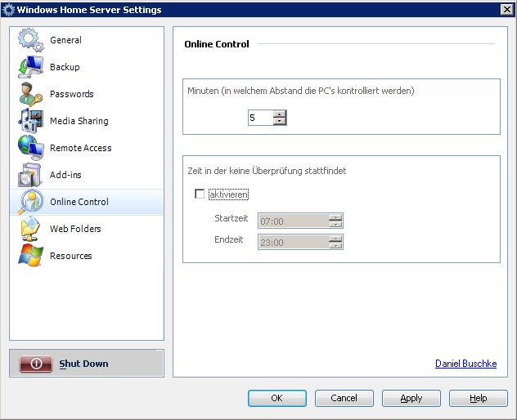
Task: Click the minutes input field showing 5
Action: (x=260, y=118)
